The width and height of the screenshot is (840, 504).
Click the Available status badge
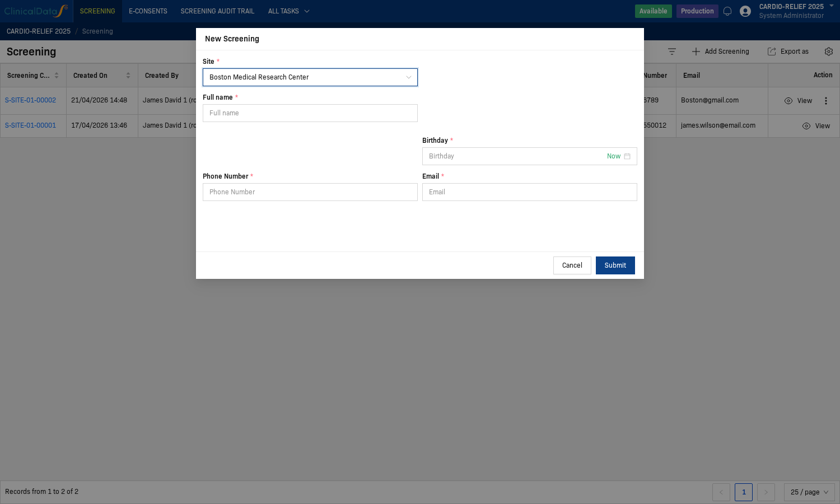pyautogui.click(x=654, y=11)
